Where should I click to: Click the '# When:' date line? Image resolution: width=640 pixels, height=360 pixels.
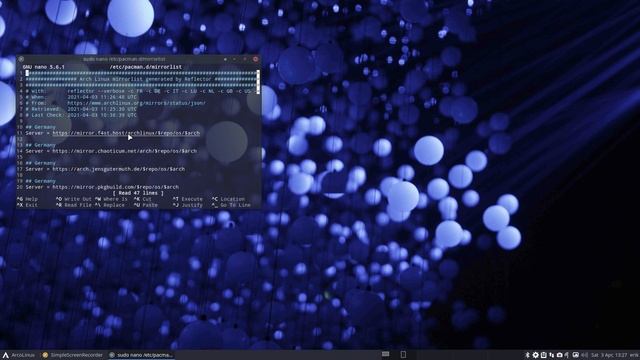(x=81, y=97)
